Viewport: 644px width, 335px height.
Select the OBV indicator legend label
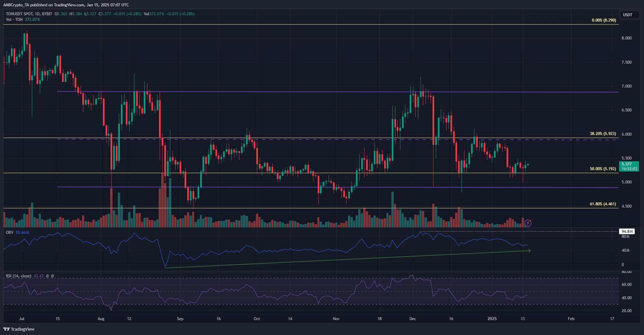(10, 233)
